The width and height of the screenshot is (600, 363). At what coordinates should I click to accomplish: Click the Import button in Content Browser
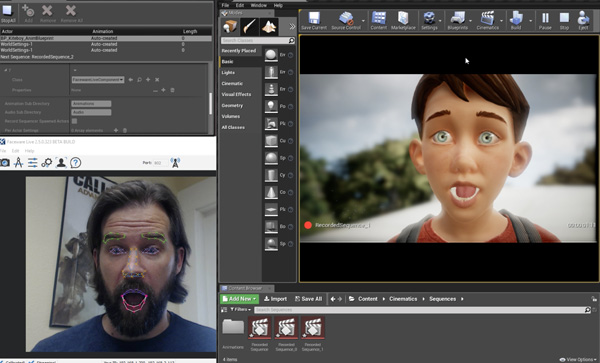click(276, 299)
